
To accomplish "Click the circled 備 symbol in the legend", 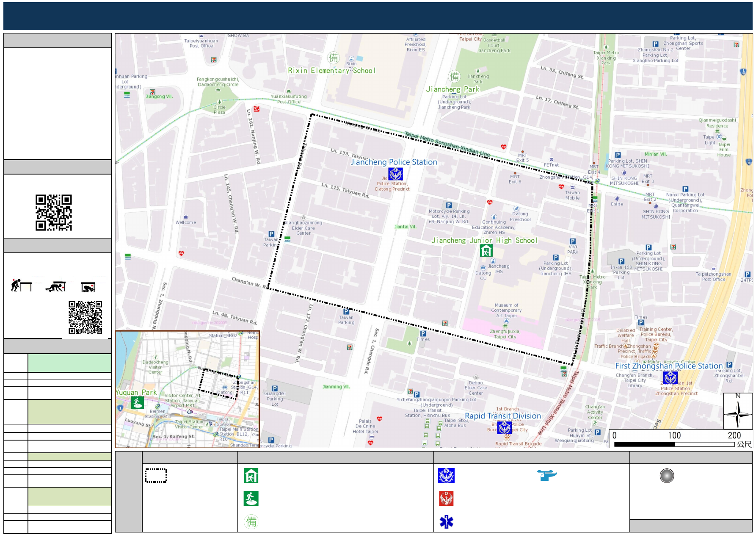I will point(251,521).
